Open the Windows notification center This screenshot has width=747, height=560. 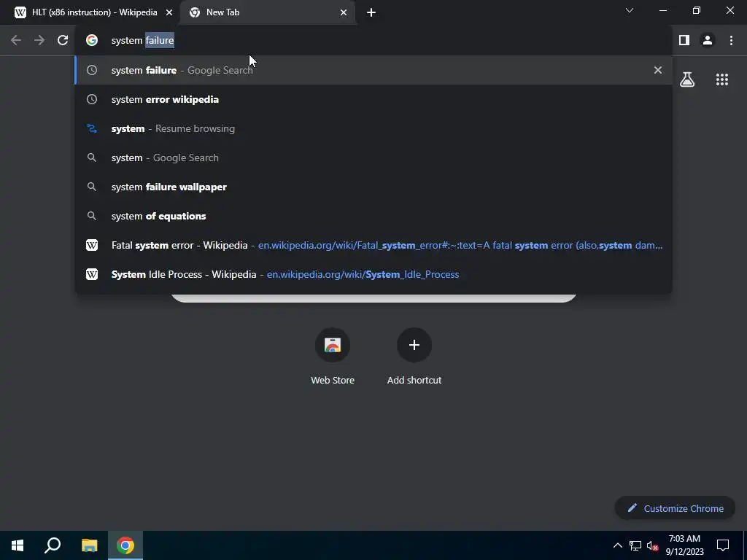pos(723,545)
